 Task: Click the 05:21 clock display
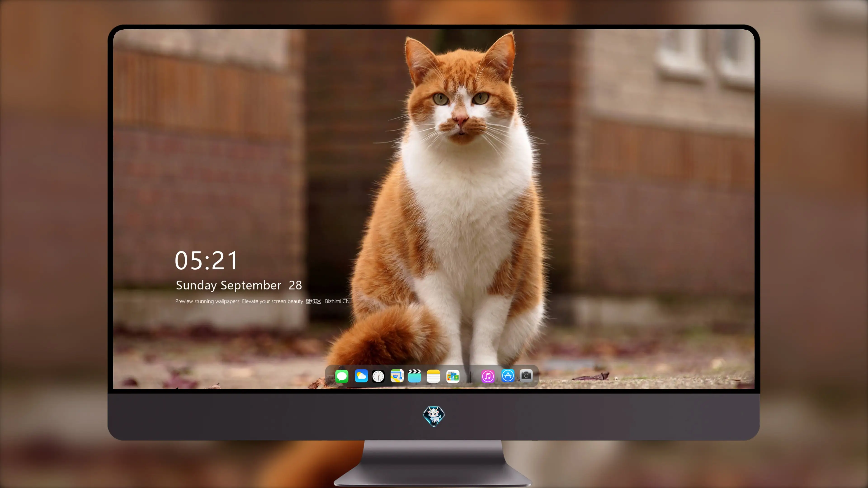pyautogui.click(x=206, y=261)
